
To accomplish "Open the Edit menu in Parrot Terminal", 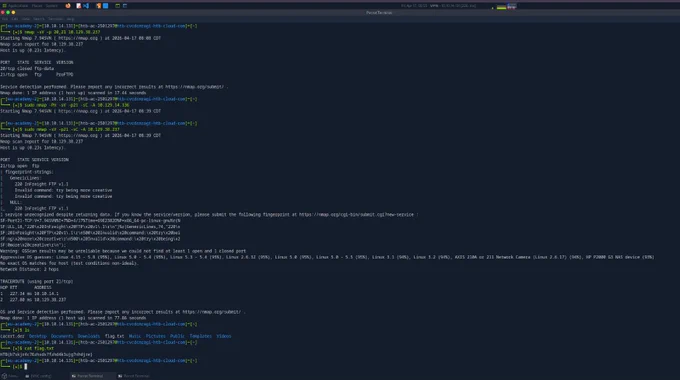I will 15,19.
